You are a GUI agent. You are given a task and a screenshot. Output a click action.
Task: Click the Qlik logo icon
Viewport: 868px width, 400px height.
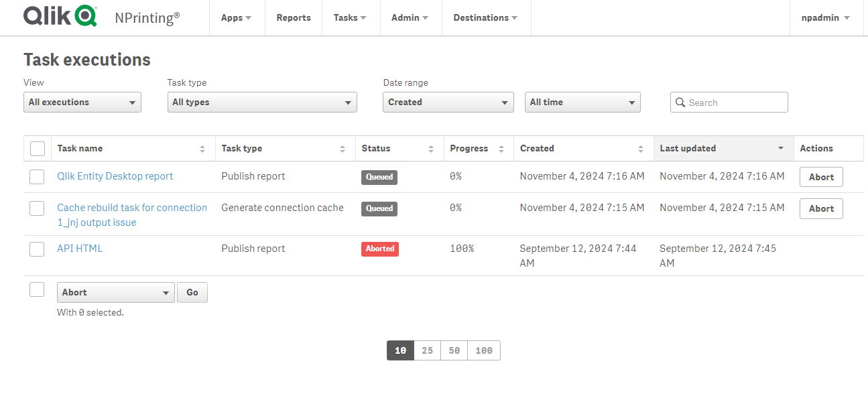pyautogui.click(x=85, y=16)
